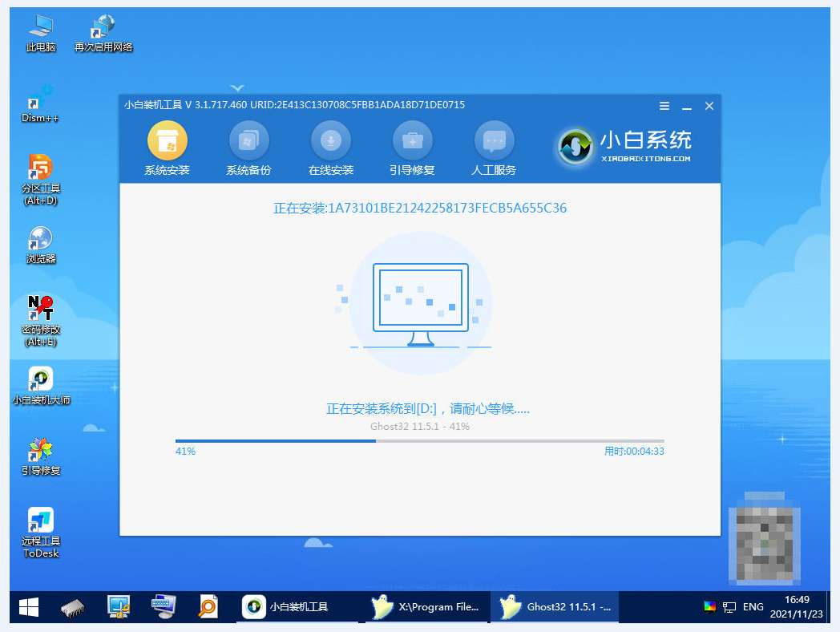Viewport: 840px width, 632px height.
Task: Open the 系统安装 tab icon
Action: [167, 142]
